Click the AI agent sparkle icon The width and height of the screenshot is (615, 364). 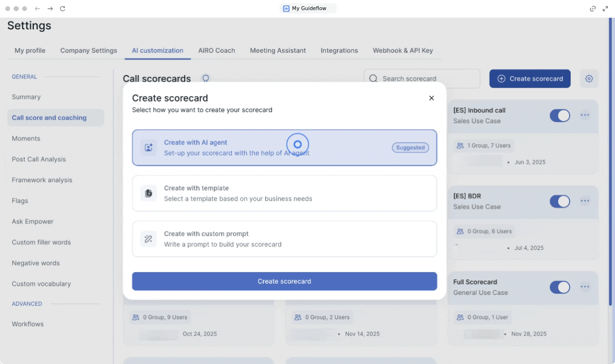point(148,148)
